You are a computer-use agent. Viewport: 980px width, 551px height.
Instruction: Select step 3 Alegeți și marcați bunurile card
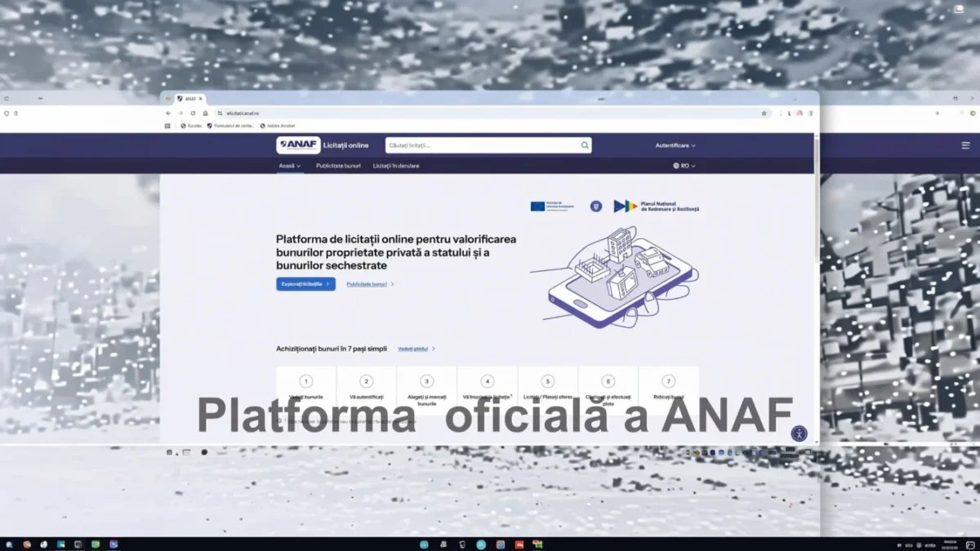tap(427, 390)
